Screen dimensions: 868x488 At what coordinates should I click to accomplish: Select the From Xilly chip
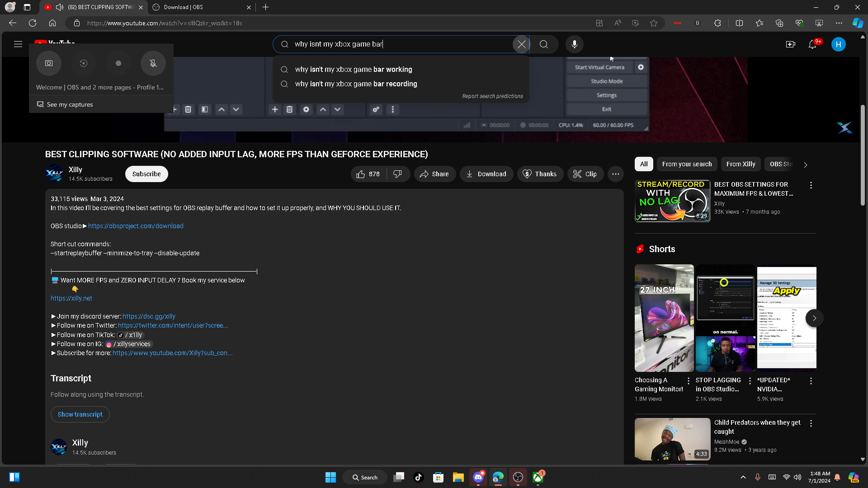tap(741, 164)
